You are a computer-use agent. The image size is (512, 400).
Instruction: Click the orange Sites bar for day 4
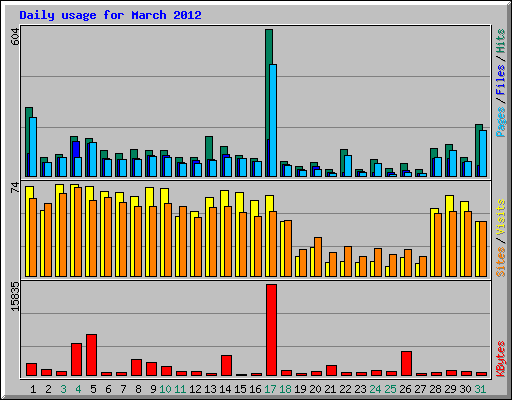[78, 232]
